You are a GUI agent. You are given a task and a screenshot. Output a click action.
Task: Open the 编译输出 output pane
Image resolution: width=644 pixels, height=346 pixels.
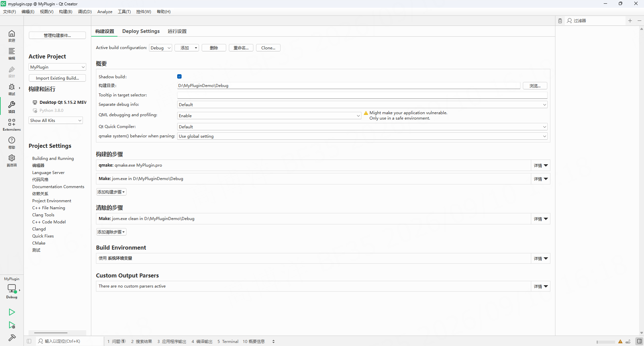(x=202, y=341)
